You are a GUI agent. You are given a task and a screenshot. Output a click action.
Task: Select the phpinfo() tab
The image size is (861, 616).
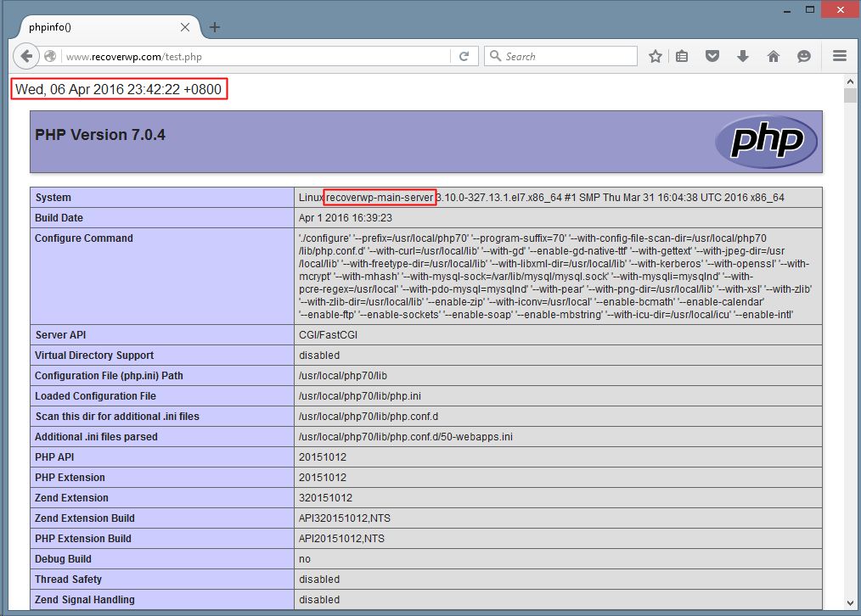110,27
